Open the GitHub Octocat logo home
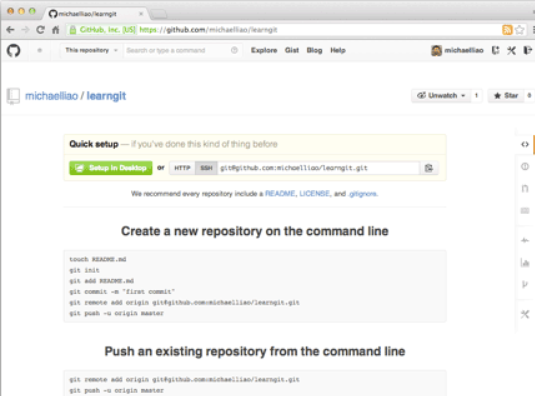The height and width of the screenshot is (396, 535). (14, 50)
